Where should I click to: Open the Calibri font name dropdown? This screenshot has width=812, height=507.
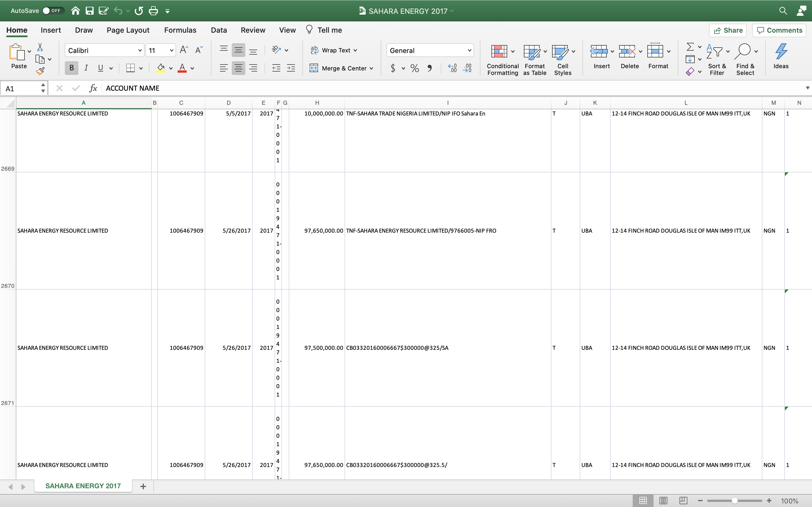point(140,51)
